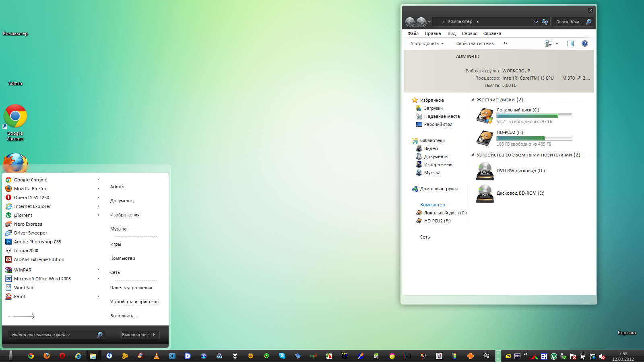Open the Help icon in Explorer's toolbar
Screen dimensions: 644x362
pos(584,43)
